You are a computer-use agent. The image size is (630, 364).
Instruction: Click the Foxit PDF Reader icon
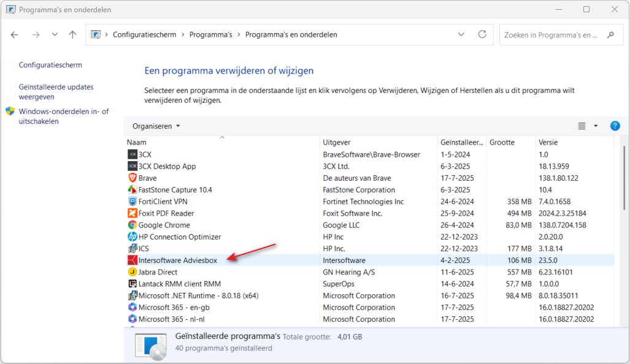[x=132, y=213]
